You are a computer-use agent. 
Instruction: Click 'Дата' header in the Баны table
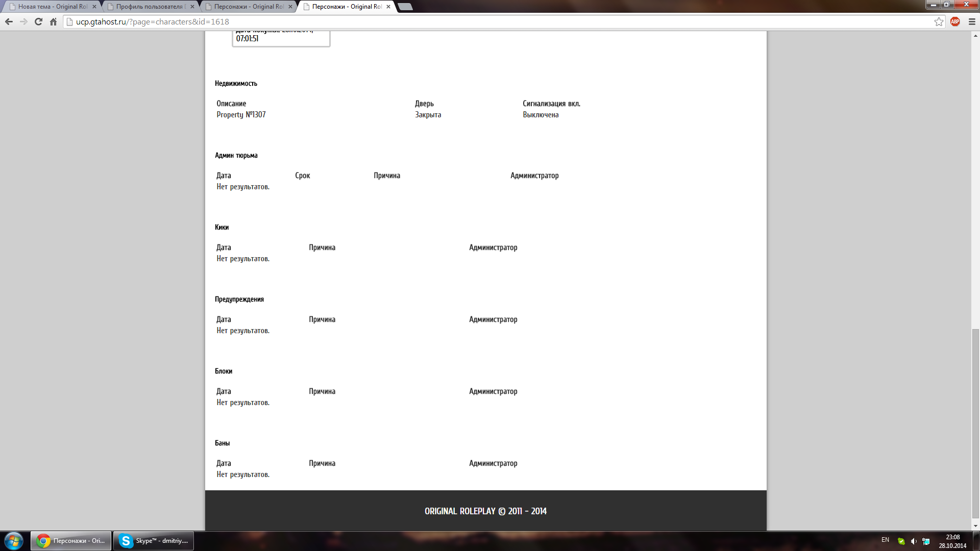coord(224,463)
